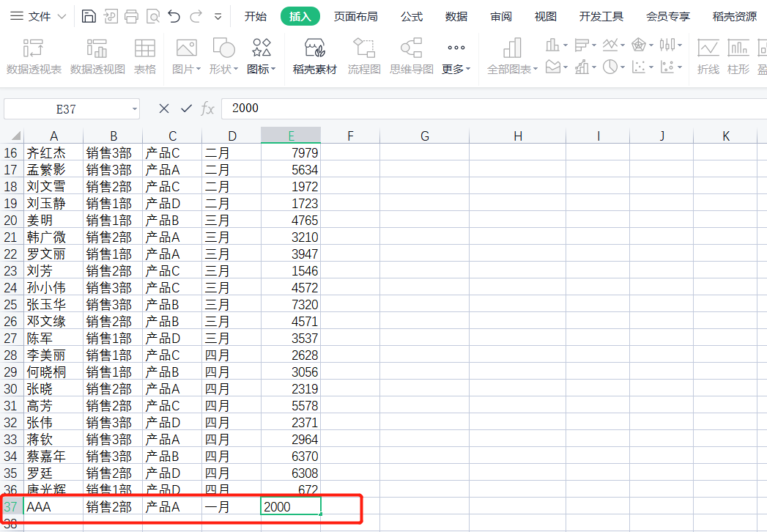Viewport: 767px width, 532px height.
Task: Open the 文件 menu
Action: 38,17
